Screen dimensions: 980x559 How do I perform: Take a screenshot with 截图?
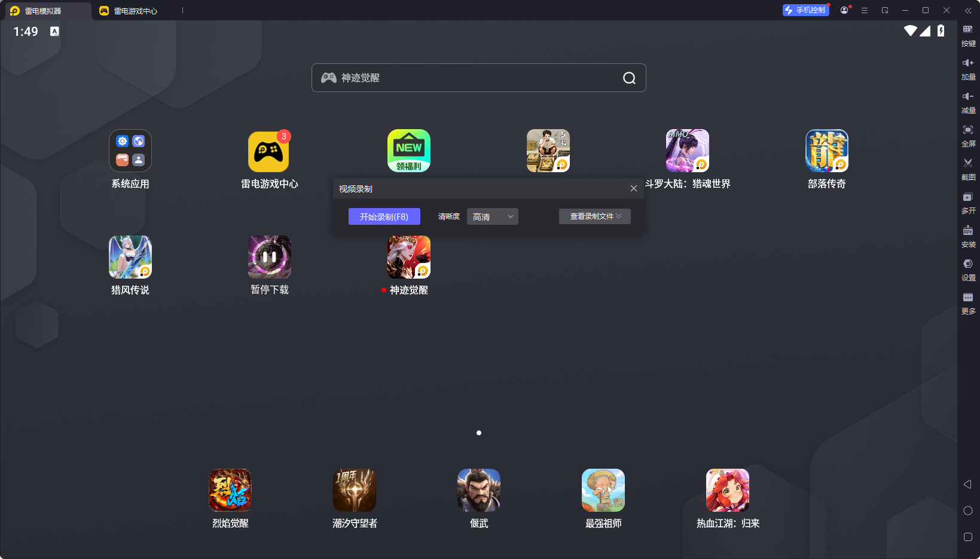(x=968, y=169)
